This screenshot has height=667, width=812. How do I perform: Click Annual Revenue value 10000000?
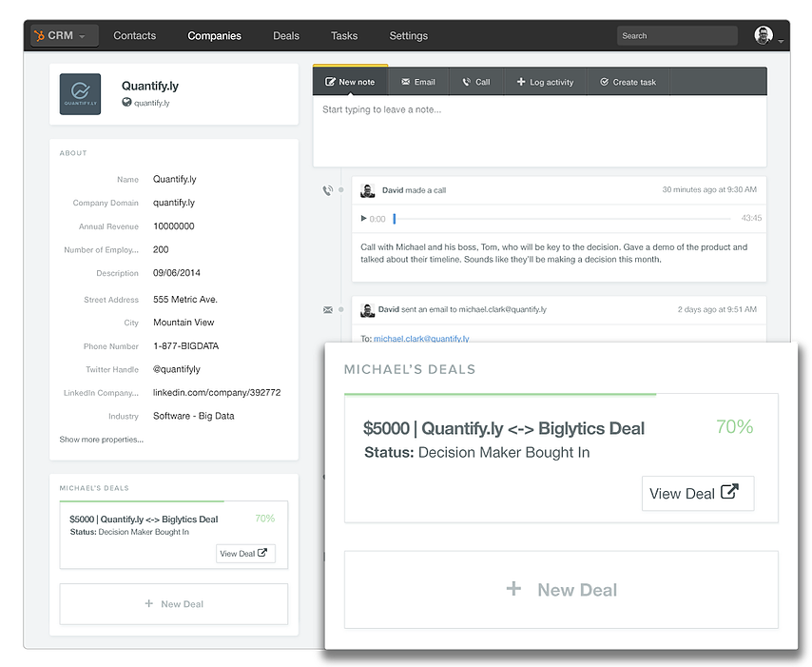(x=173, y=226)
